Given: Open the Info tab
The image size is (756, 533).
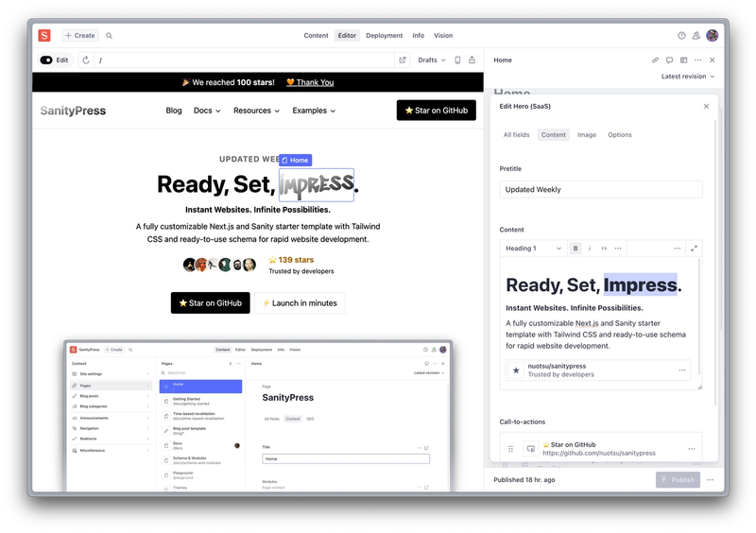Looking at the screenshot, I should tap(418, 36).
